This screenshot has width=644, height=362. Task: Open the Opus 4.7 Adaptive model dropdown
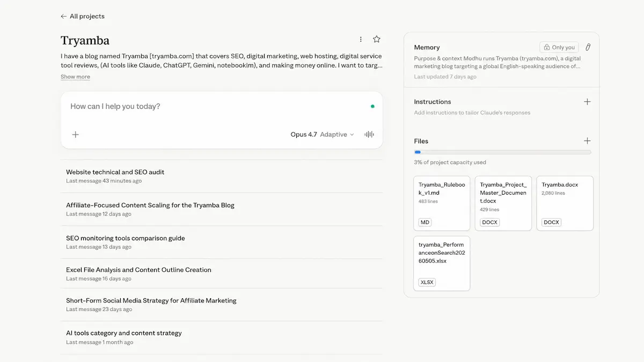coord(322,135)
